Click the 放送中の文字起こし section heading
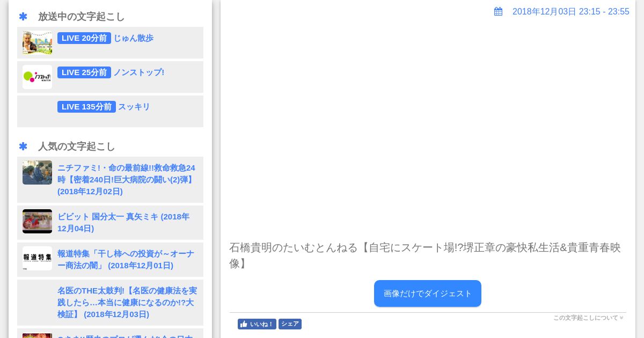The width and height of the screenshot is (644, 338). point(82,17)
